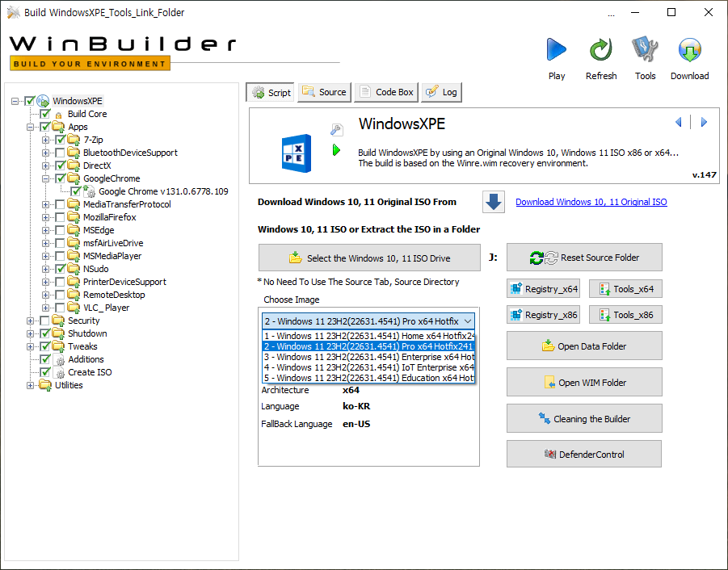Viewport: 728px width, 570px height.
Task: Switch to the Script tab
Action: click(x=271, y=92)
